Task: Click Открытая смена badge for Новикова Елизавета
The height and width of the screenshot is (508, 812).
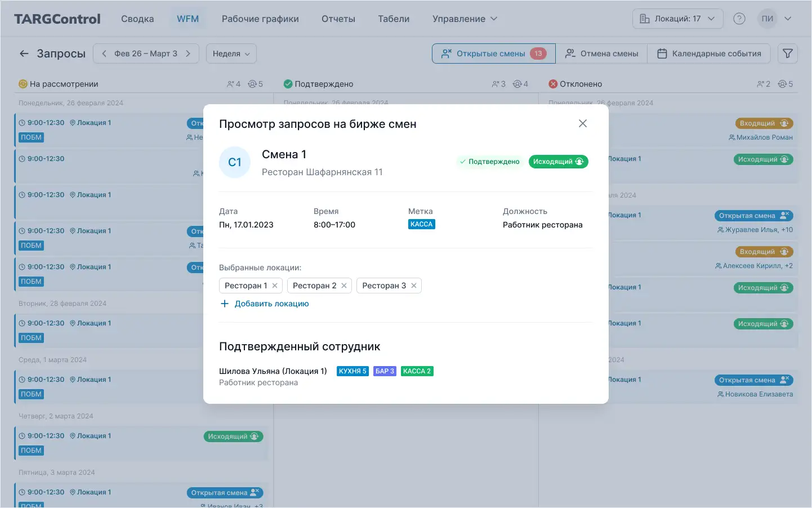Action: click(753, 380)
